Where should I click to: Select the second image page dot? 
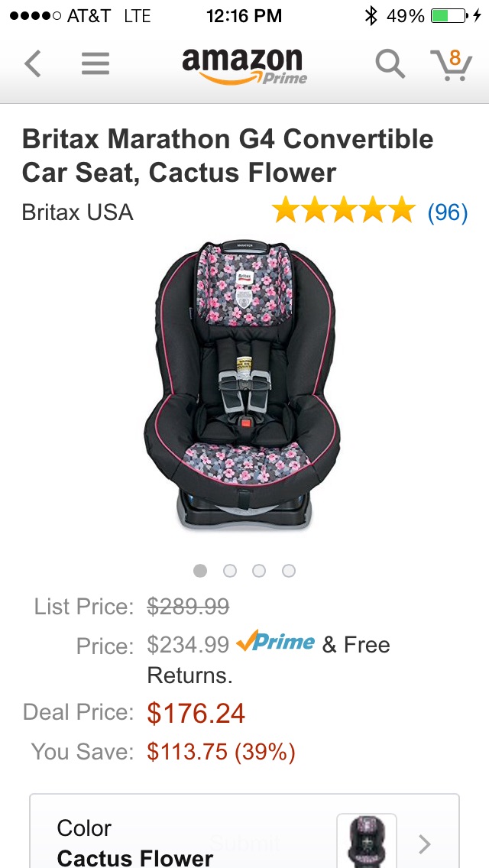[230, 571]
